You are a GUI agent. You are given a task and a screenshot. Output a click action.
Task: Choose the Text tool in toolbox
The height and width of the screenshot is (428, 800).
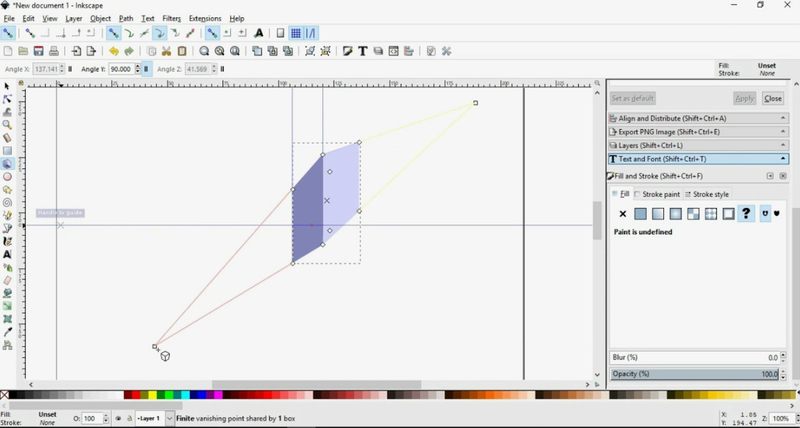7,254
